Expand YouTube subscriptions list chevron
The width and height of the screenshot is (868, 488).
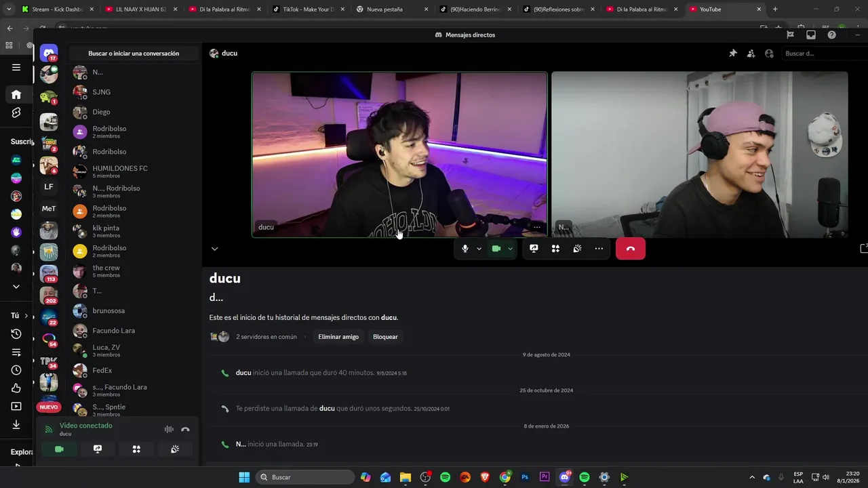click(x=16, y=287)
